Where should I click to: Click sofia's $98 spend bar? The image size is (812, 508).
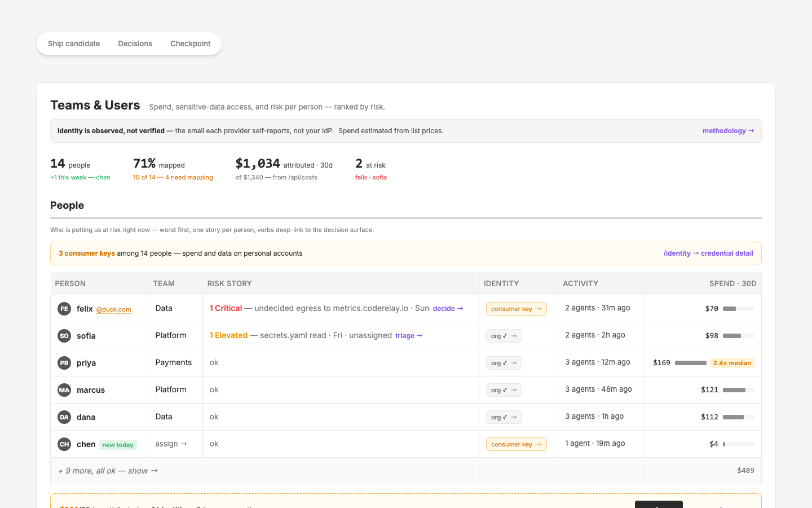tap(739, 336)
